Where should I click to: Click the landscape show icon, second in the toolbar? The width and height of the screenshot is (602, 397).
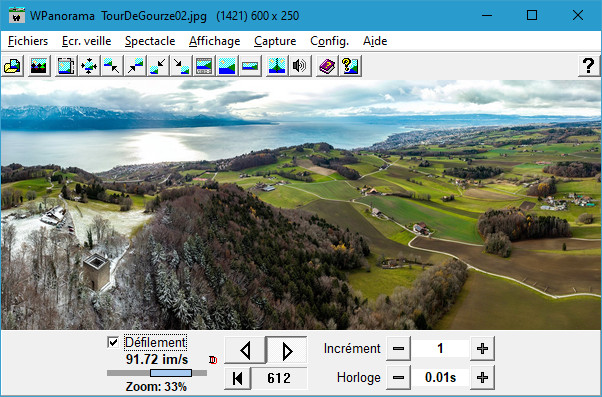(x=38, y=66)
